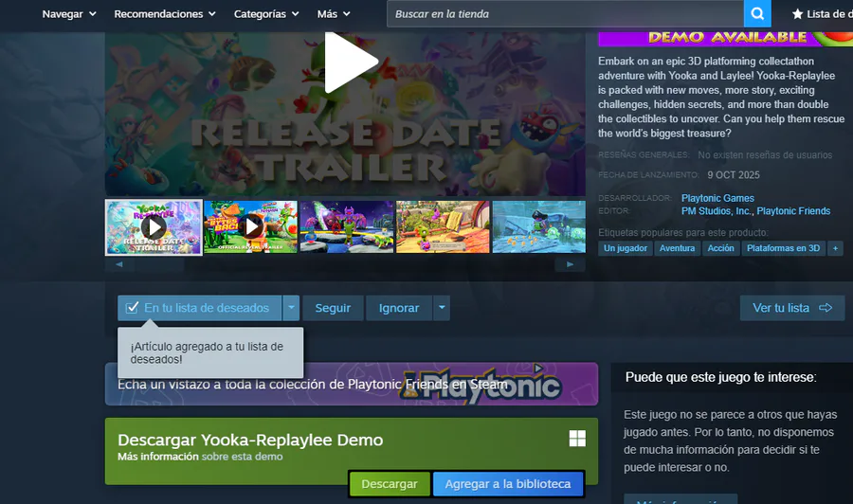Screen dimensions: 853x504
Task: Click the green Descargar button
Action: tap(390, 484)
